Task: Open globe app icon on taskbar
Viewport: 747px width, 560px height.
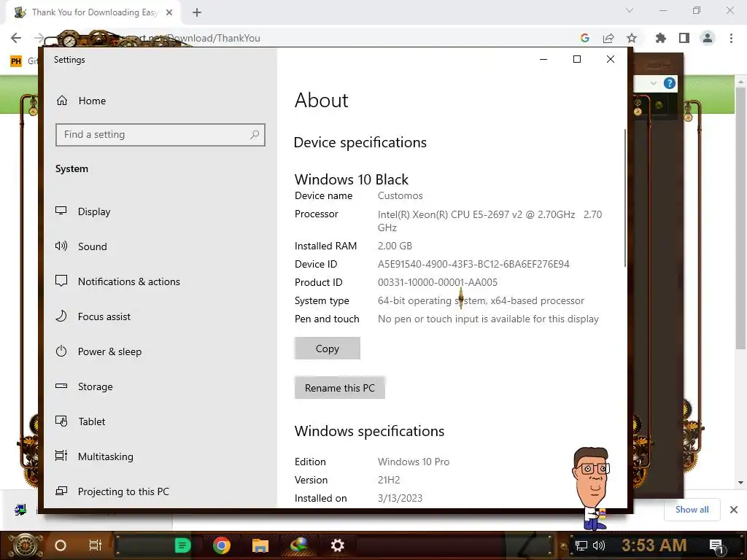Action: pyautogui.click(x=298, y=545)
